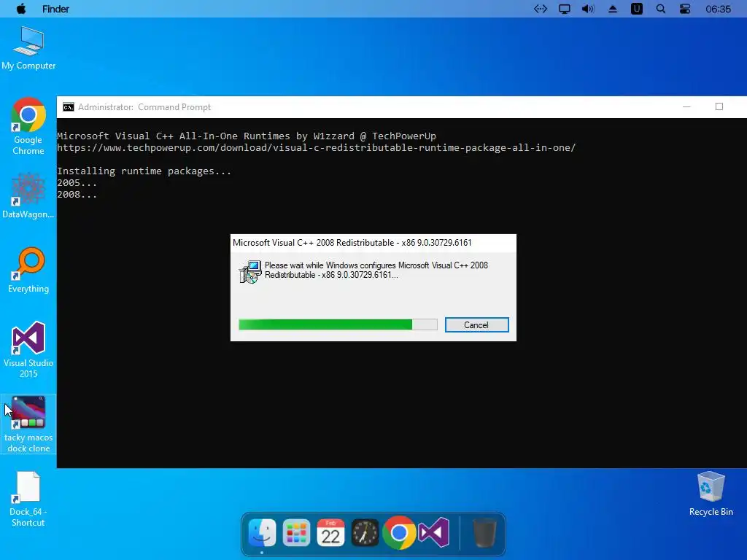Minimize the Command Prompt window
Image resolution: width=747 pixels, height=560 pixels.
tap(686, 106)
